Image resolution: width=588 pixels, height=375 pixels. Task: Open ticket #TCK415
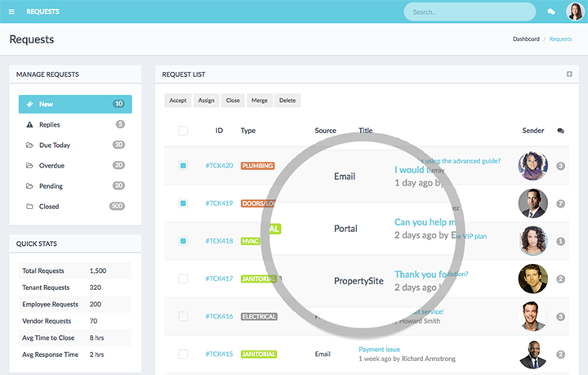(219, 354)
